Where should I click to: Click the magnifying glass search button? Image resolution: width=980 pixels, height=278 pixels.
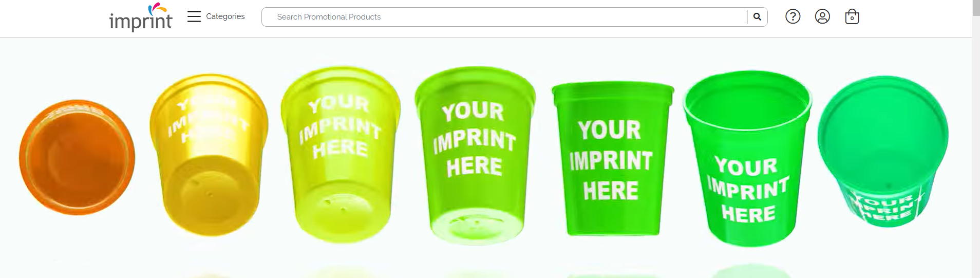(x=757, y=17)
